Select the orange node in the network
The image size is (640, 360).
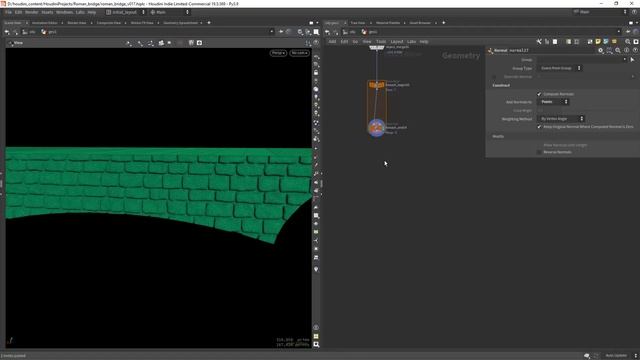tap(376, 85)
